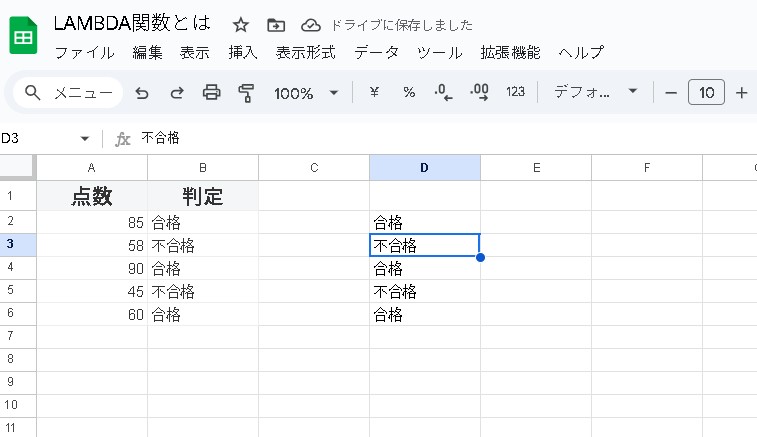Open the データ menu
757x437 pixels.
tap(376, 52)
